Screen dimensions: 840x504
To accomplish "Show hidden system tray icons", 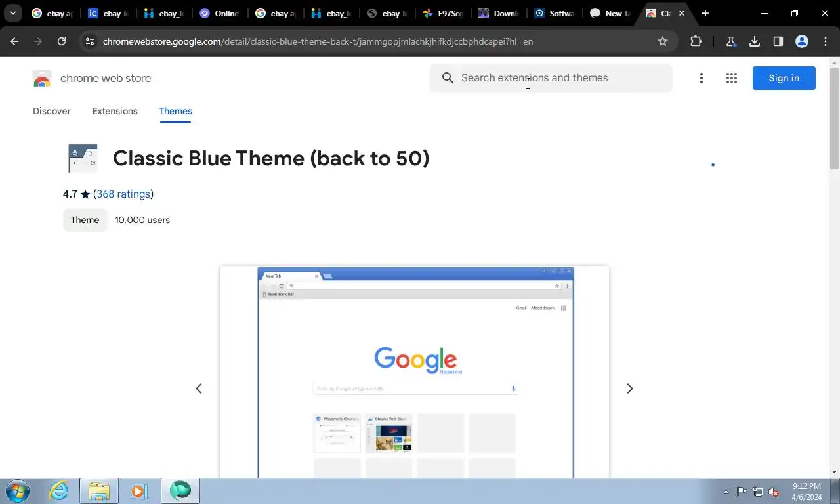I will click(726, 492).
